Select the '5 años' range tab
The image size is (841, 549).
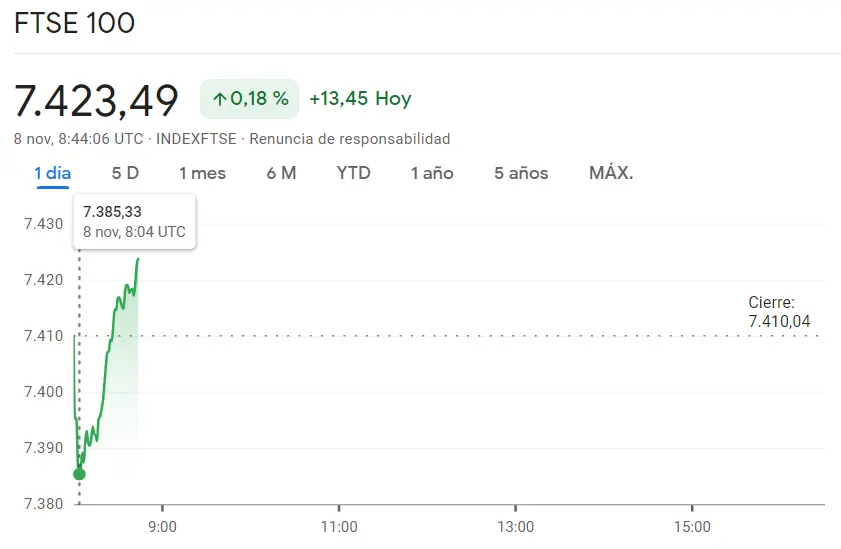point(521,173)
